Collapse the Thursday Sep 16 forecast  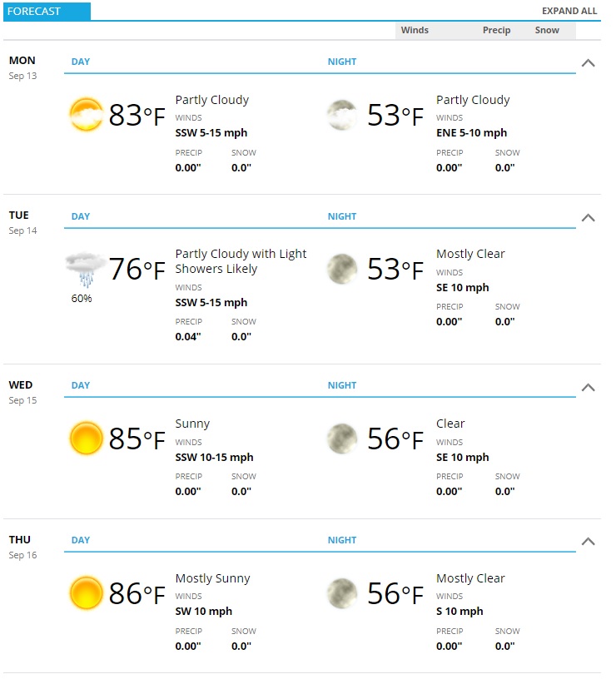[588, 542]
